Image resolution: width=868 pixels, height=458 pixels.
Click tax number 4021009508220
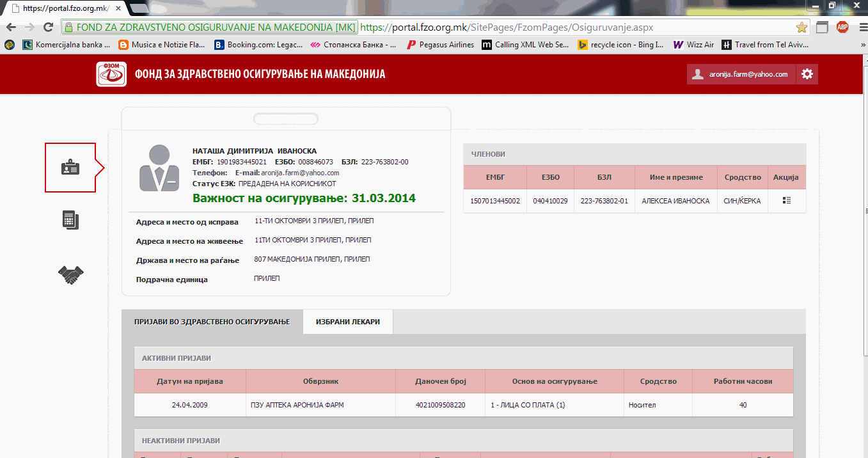[440, 405]
